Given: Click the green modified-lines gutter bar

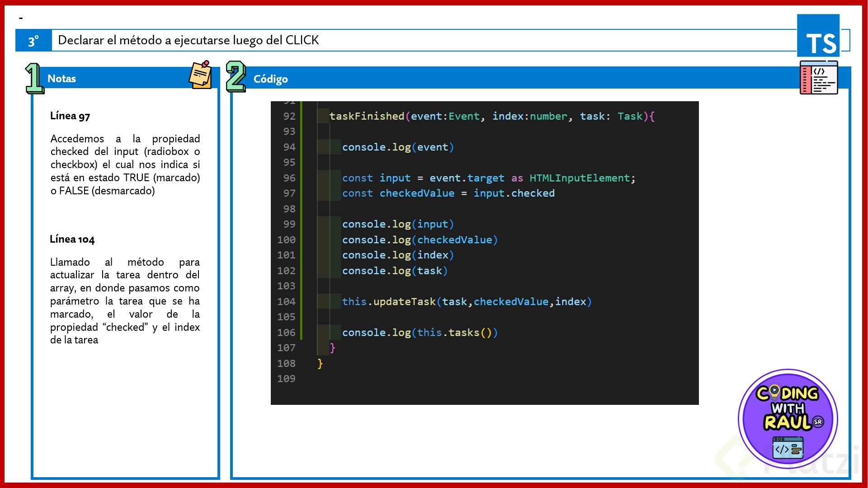Looking at the screenshot, I should point(301,221).
